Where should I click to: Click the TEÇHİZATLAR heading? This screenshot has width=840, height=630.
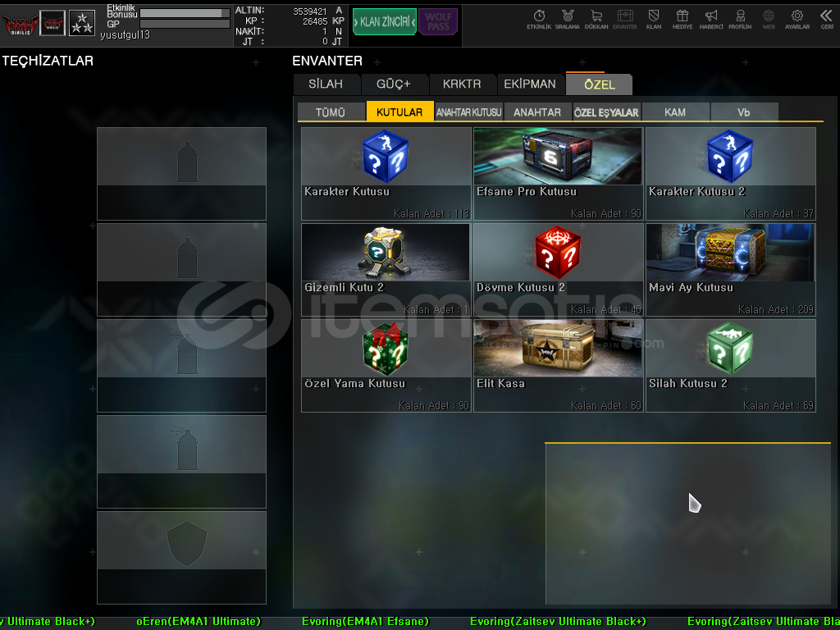coord(48,61)
